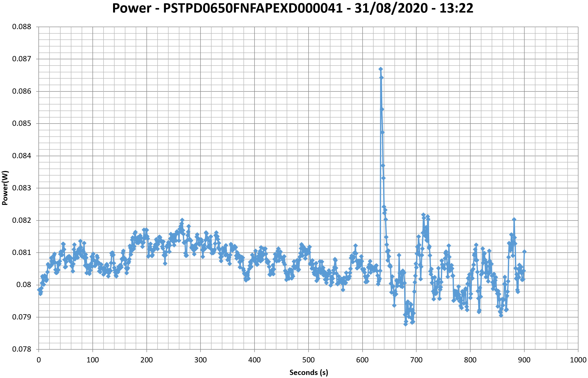Click the 700 x-axis tick label
This screenshot has height=378, width=588.
[x=416, y=360]
